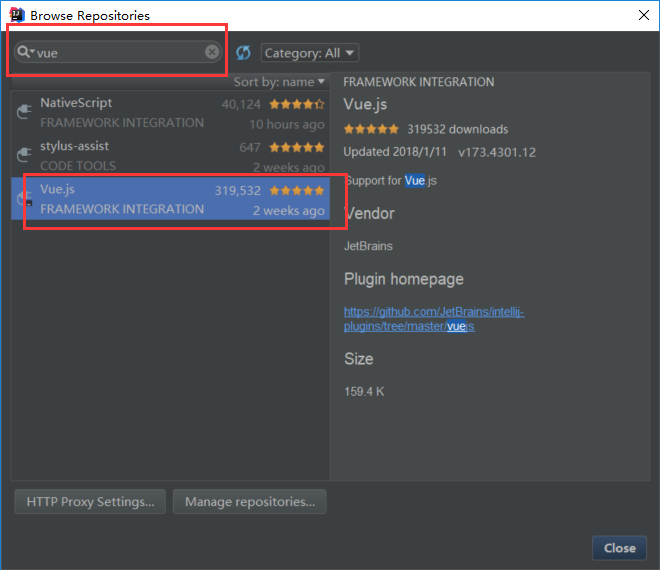Click the 'Support for Vue.js' description
Image resolution: width=661 pixels, height=571 pixels.
390,181
